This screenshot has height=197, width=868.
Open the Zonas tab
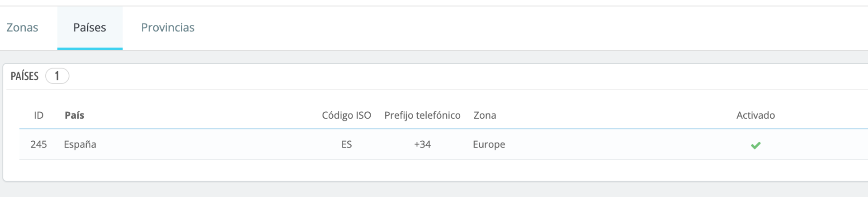(x=22, y=28)
